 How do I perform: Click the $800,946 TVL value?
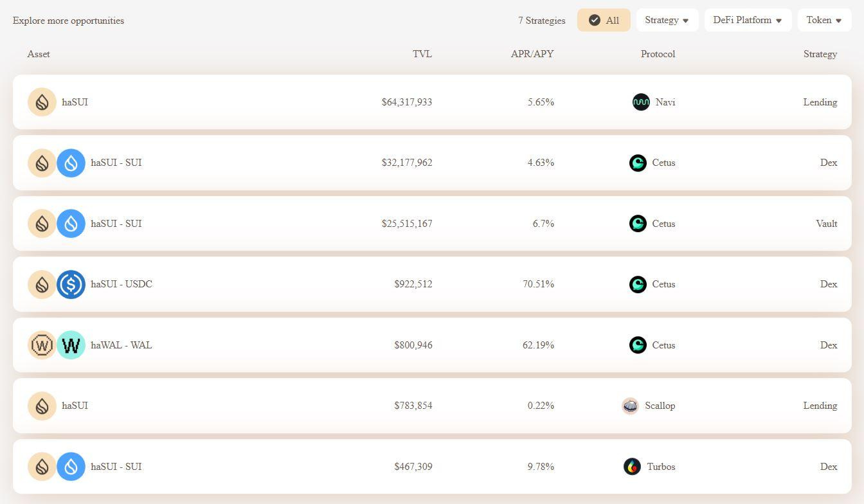pyautogui.click(x=413, y=345)
